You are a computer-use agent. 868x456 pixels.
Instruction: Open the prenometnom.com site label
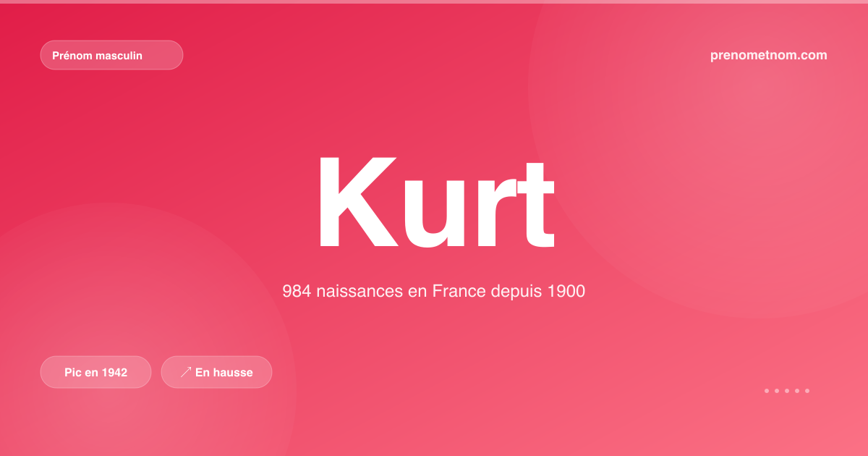769,55
